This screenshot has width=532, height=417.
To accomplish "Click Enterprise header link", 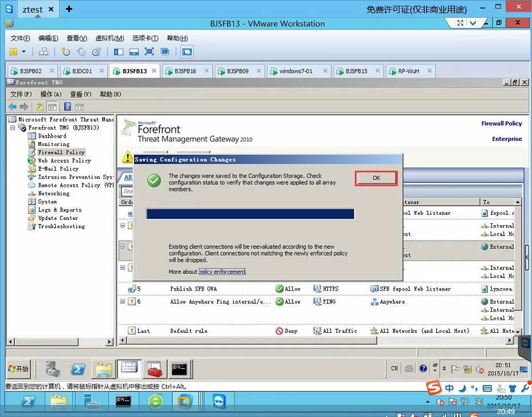I will pyautogui.click(x=507, y=139).
